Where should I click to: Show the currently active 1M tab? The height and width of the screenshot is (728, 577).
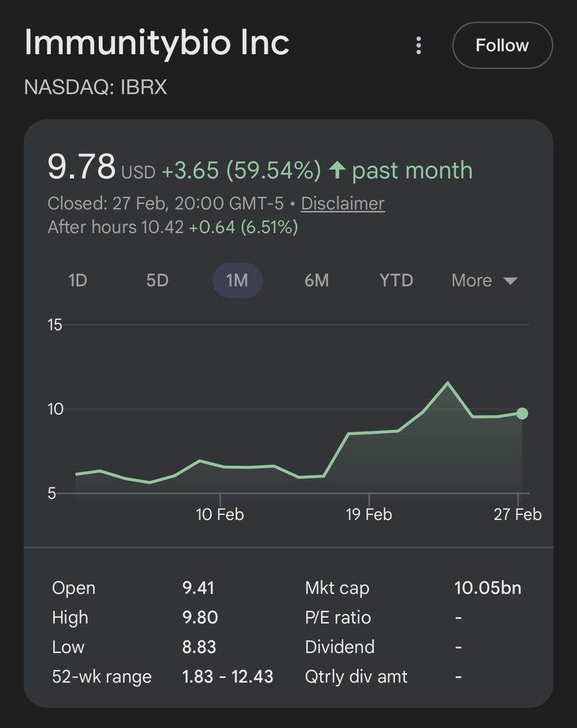(x=237, y=280)
